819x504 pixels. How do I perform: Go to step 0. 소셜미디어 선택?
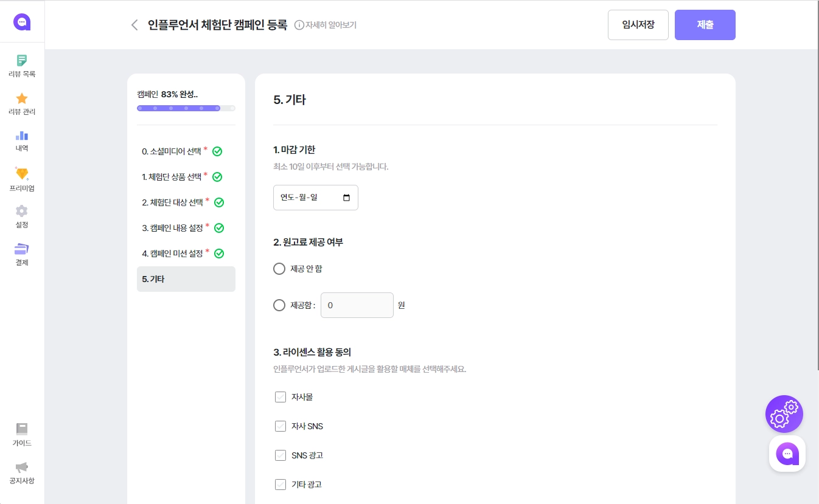click(186, 151)
